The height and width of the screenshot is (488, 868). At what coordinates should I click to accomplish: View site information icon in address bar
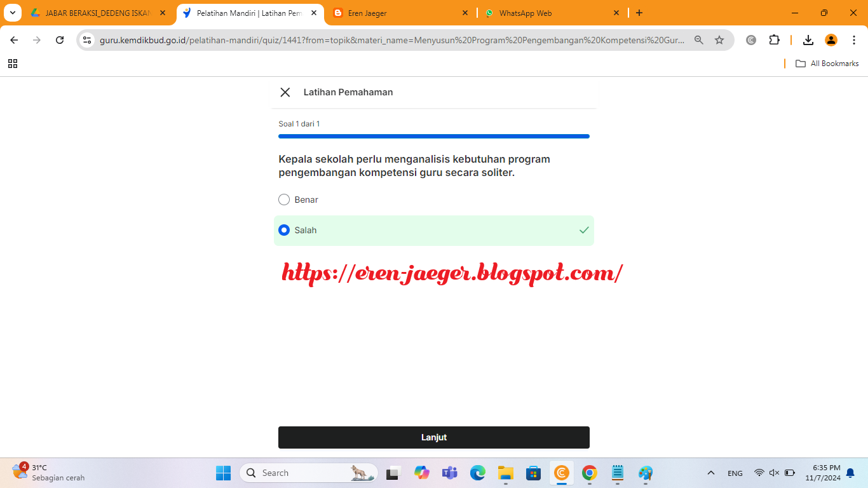pos(88,40)
